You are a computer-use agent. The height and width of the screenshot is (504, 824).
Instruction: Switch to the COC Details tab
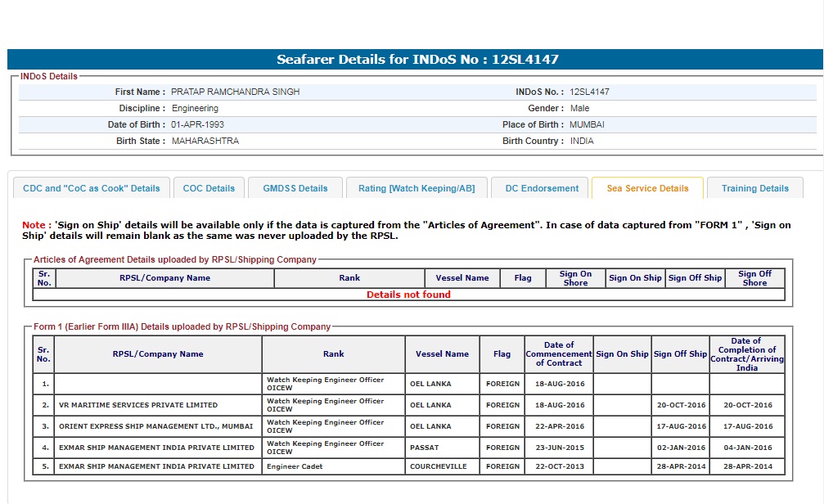tap(209, 188)
